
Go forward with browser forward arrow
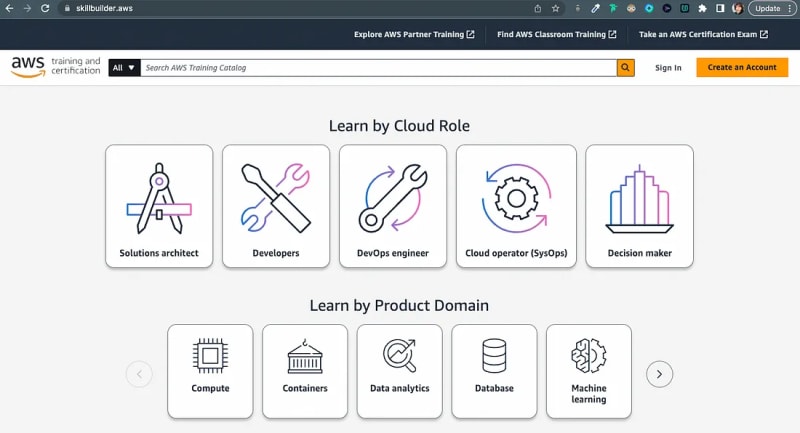27,8
